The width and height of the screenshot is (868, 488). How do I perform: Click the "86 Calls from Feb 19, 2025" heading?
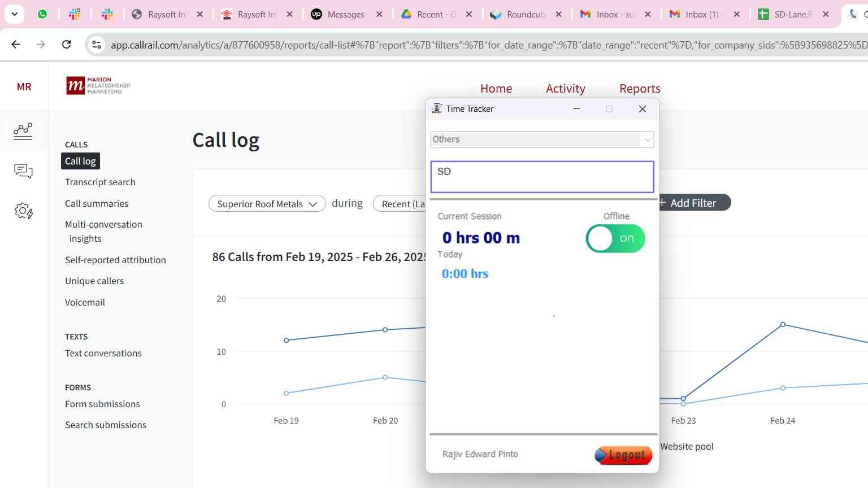tap(318, 257)
